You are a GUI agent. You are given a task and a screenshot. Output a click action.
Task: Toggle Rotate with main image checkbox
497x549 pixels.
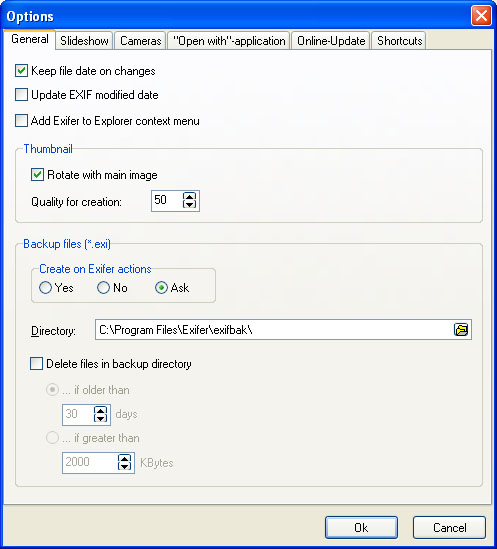pos(37,174)
